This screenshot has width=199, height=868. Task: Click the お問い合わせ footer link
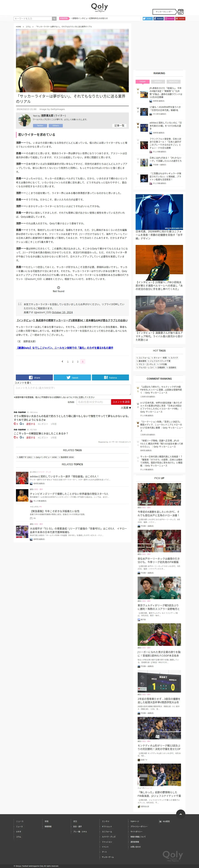(136, 846)
